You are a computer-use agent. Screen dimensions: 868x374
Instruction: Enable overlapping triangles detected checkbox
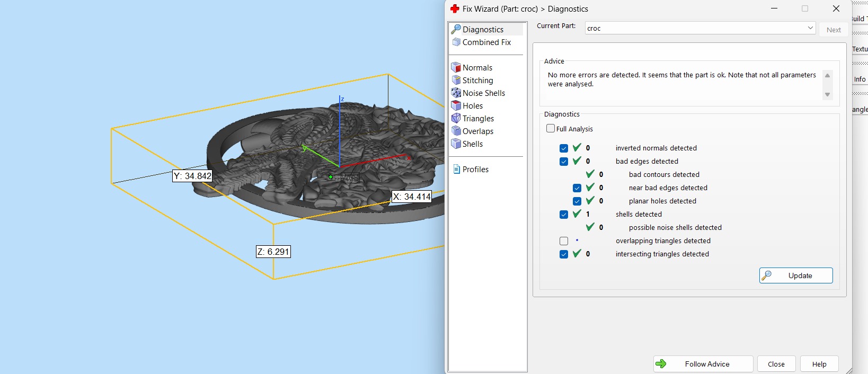point(564,241)
